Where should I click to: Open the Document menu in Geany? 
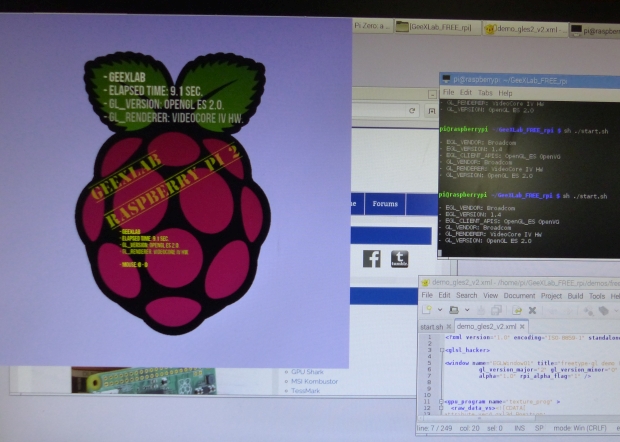(519, 296)
